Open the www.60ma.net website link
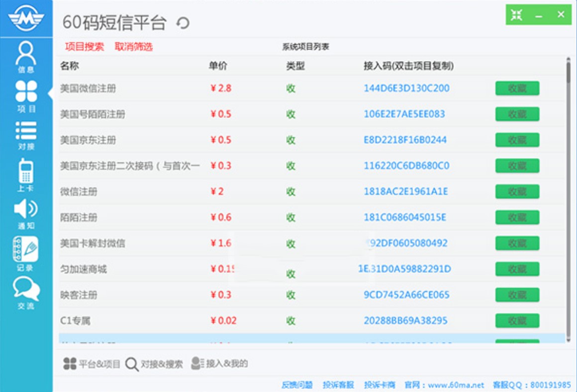 tap(456, 385)
